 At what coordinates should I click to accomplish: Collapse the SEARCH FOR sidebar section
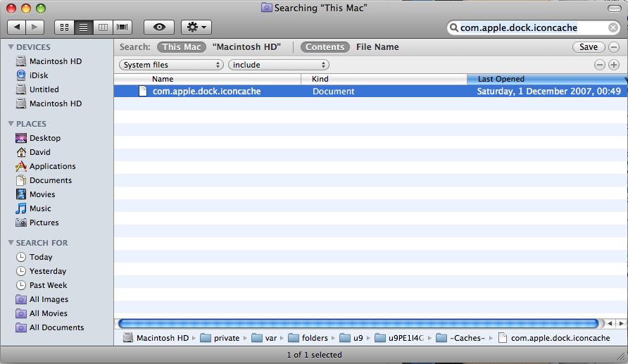tap(11, 243)
